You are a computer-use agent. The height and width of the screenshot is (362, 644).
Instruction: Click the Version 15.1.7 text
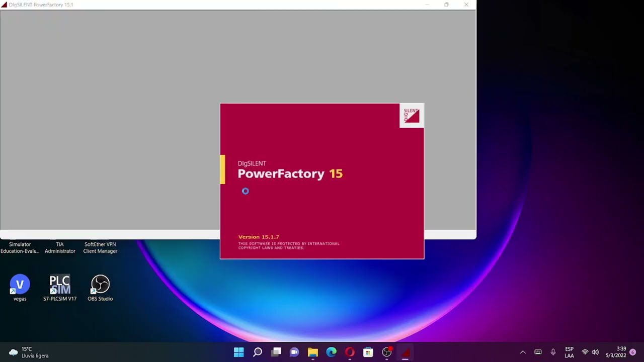click(x=259, y=237)
